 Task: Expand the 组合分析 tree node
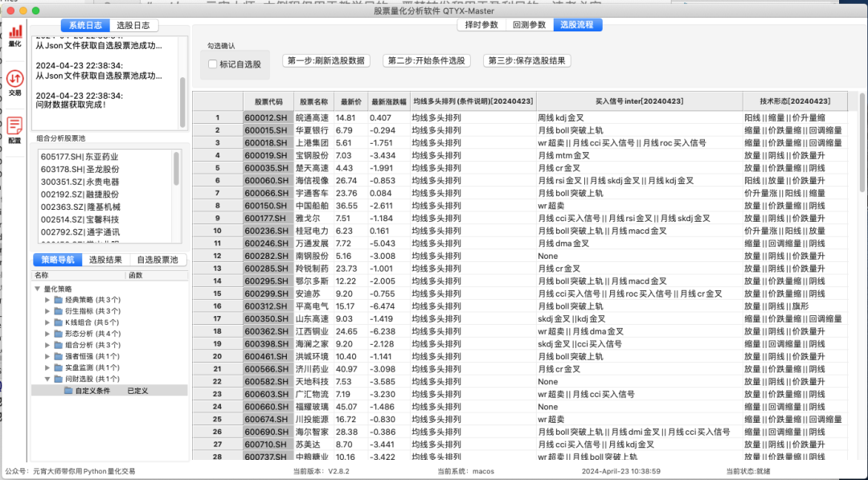(47, 345)
